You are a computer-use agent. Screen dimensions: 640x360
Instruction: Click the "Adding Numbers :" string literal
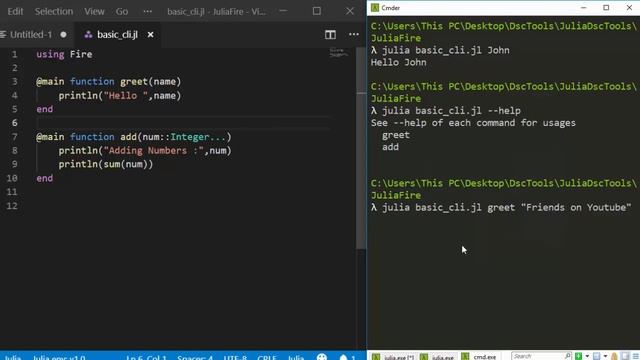pos(153,151)
